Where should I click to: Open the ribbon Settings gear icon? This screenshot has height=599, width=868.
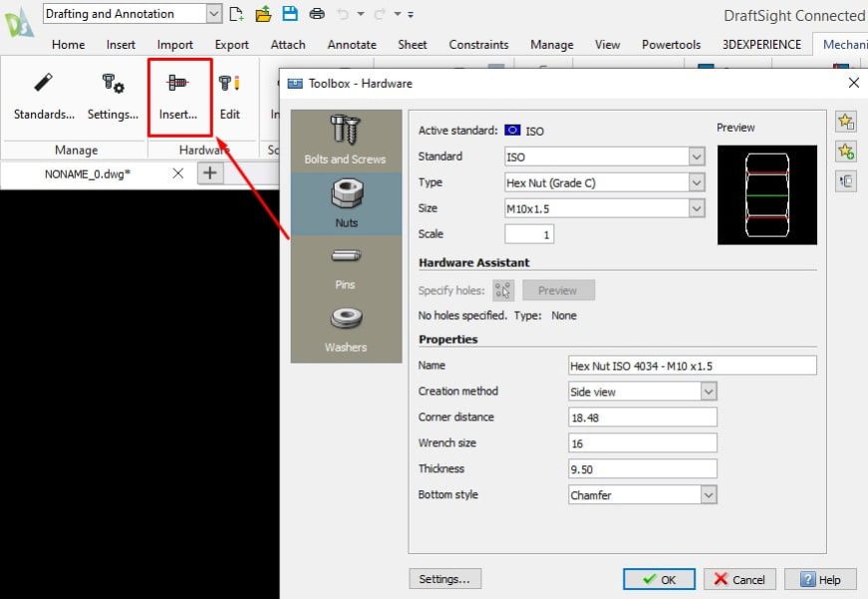(x=113, y=97)
